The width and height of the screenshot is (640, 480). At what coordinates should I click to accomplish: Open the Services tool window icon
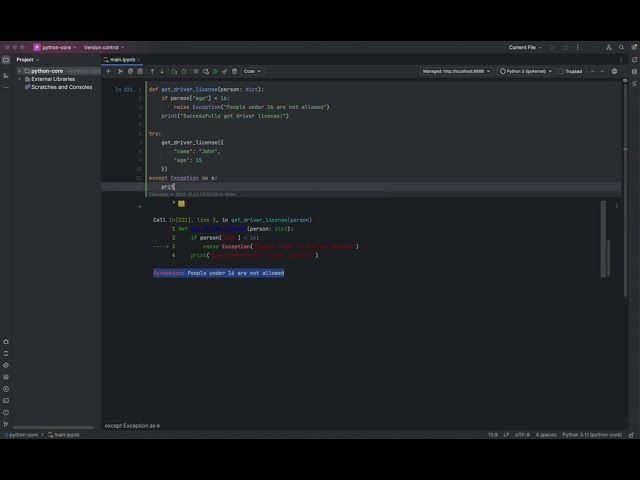(x=6, y=389)
